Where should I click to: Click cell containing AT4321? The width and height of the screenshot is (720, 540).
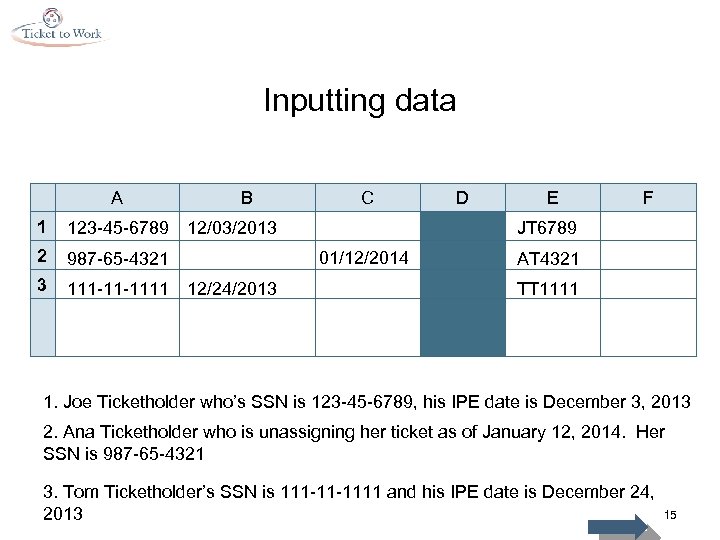547,259
